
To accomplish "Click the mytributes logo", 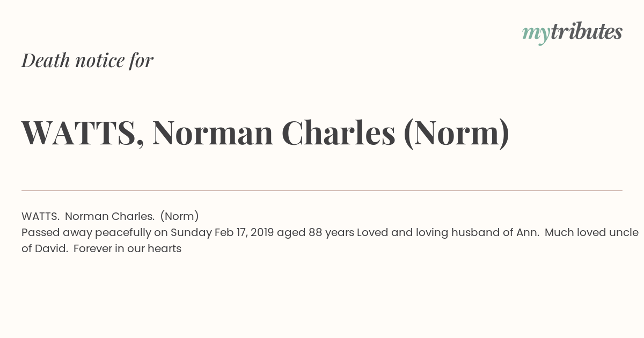I will coord(572,32).
